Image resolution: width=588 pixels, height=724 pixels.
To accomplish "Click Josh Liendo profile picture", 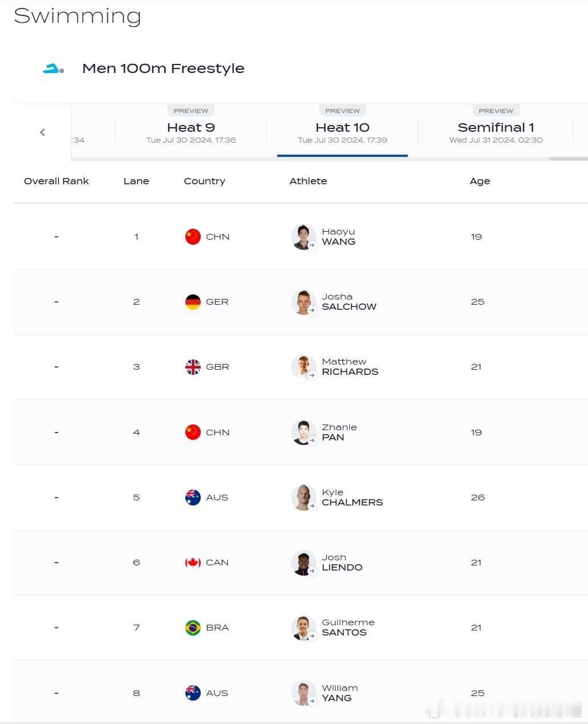I will (x=303, y=563).
